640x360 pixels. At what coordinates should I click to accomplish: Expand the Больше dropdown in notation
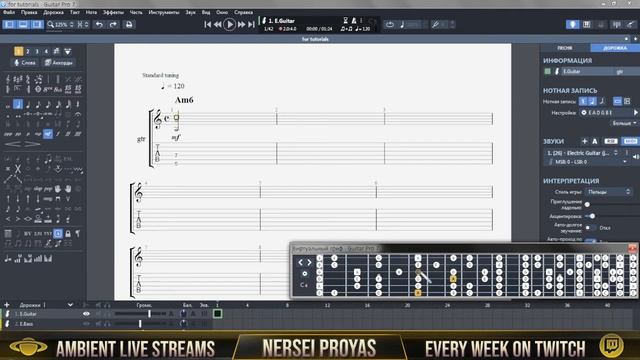point(624,123)
